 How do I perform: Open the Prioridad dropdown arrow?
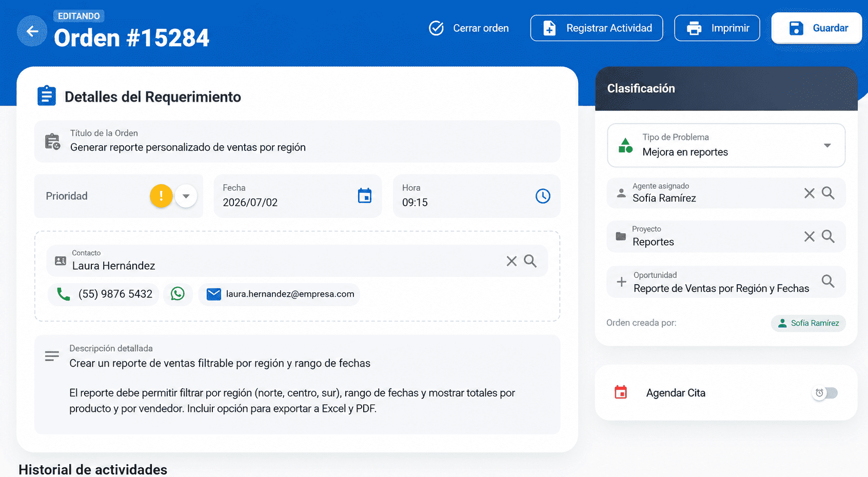[186, 196]
